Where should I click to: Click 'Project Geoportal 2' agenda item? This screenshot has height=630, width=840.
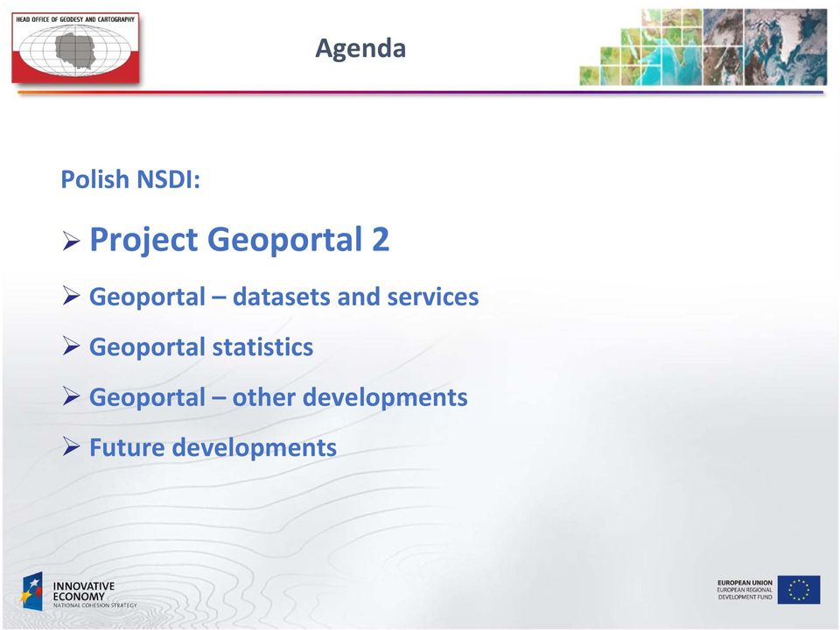pyautogui.click(x=239, y=240)
